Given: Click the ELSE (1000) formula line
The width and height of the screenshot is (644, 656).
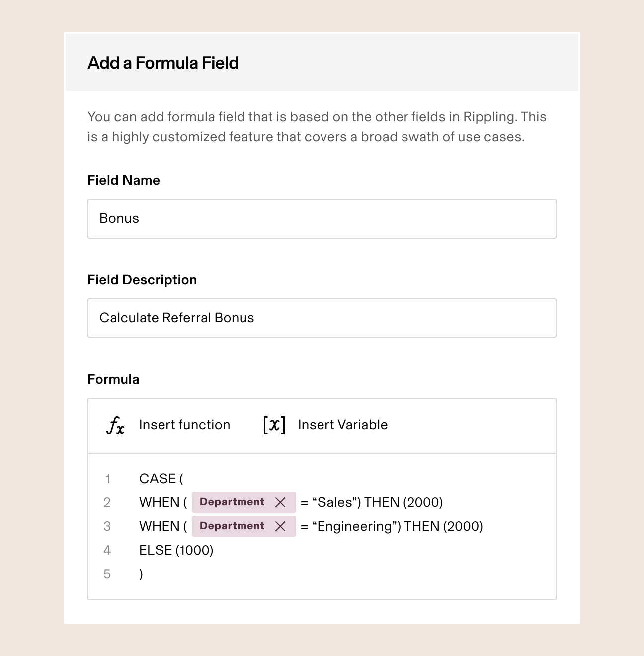Looking at the screenshot, I should coord(176,550).
